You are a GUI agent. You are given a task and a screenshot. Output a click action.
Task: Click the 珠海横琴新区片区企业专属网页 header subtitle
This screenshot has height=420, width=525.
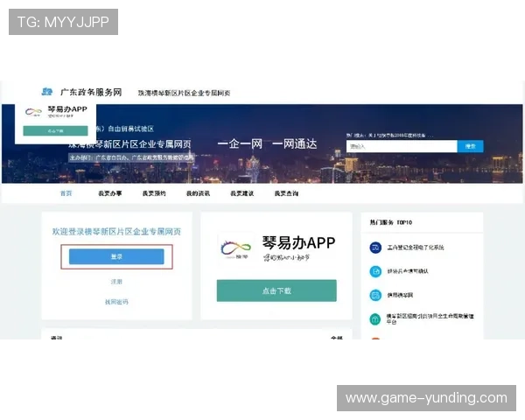[x=184, y=93]
